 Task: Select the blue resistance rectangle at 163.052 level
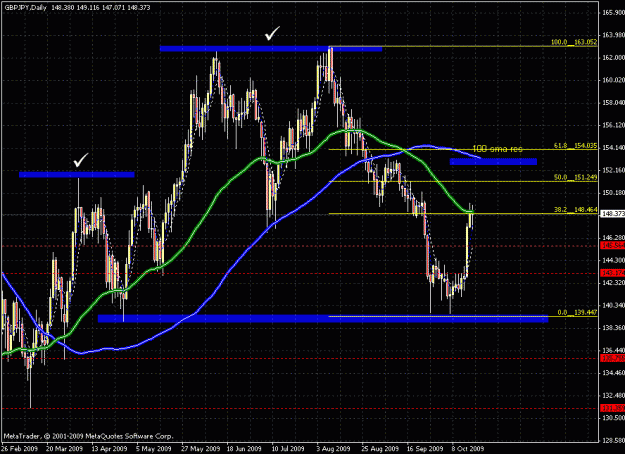[x=271, y=49]
